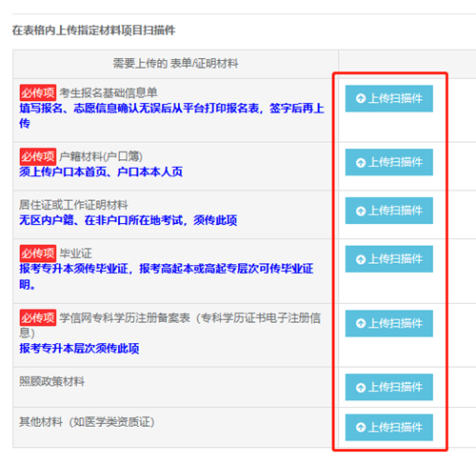Image resolution: width=476 pixels, height=466 pixels.
Task: Upload scan for 学信网专科学历注册备案表
Action: (389, 323)
